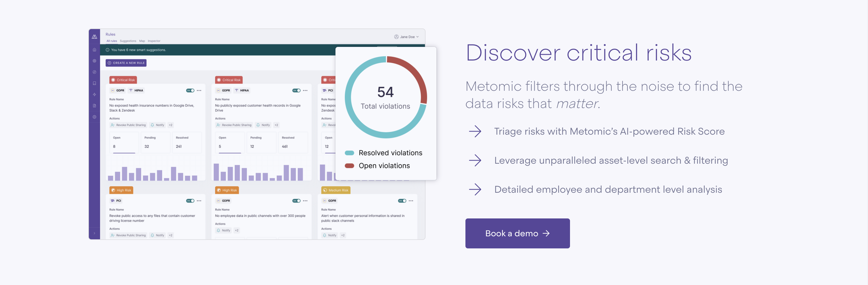Click High Risk badge above employee data rule
This screenshot has width=868, height=285.
tap(227, 190)
